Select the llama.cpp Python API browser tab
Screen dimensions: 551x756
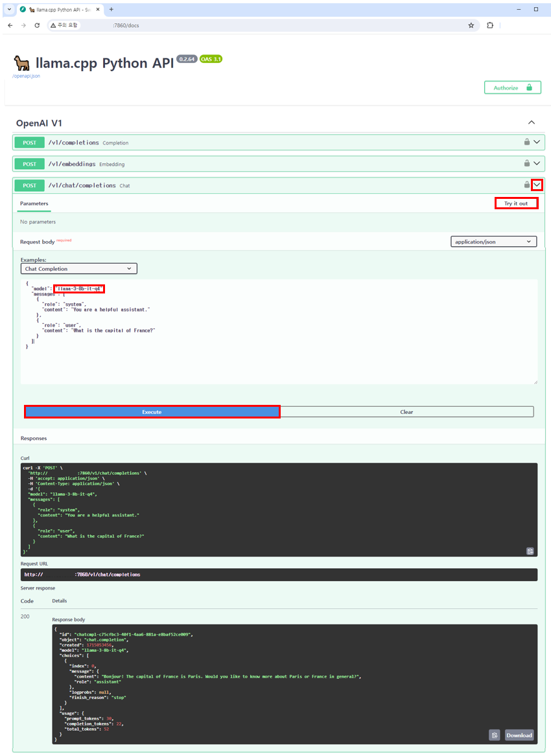(60, 10)
